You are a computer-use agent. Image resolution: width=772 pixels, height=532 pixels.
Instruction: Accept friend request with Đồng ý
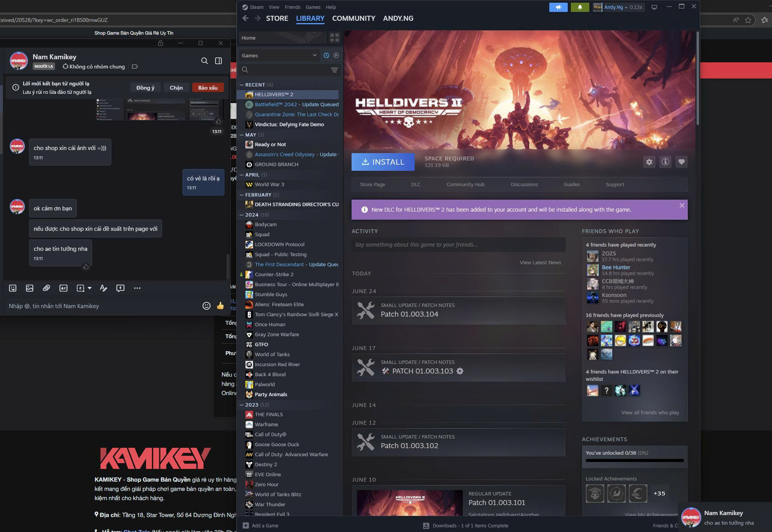[145, 88]
